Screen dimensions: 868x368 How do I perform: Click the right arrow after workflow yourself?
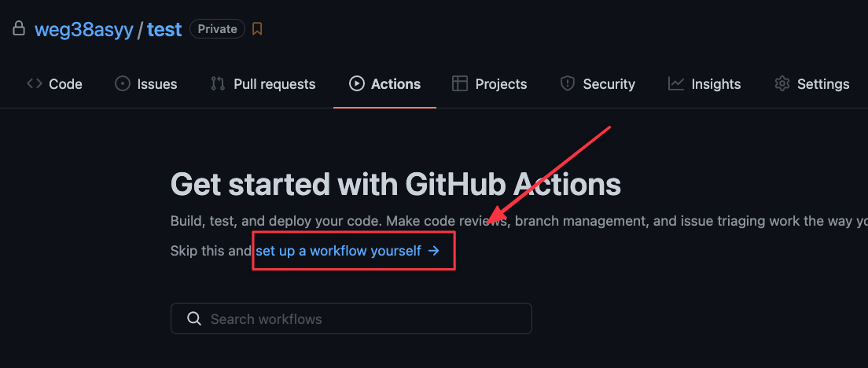click(434, 251)
